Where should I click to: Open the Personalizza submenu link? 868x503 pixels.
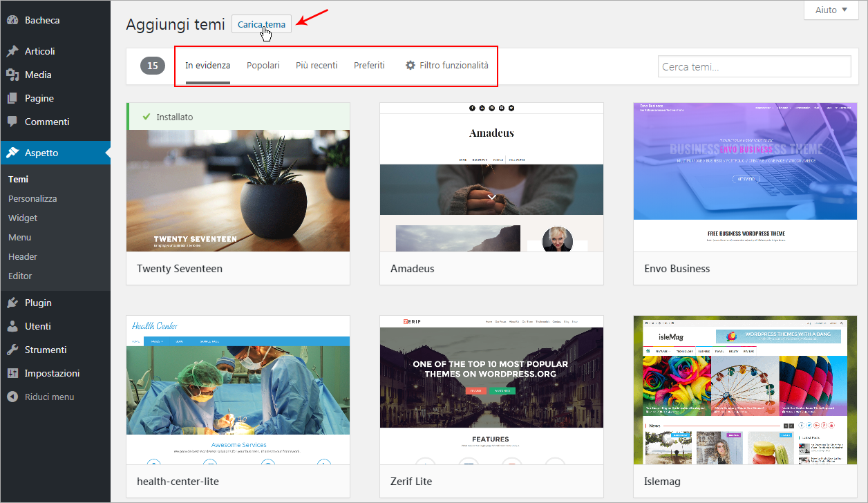tap(32, 198)
